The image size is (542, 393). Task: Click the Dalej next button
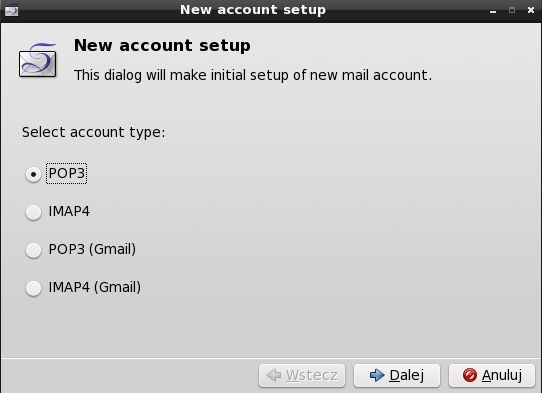coord(397,375)
